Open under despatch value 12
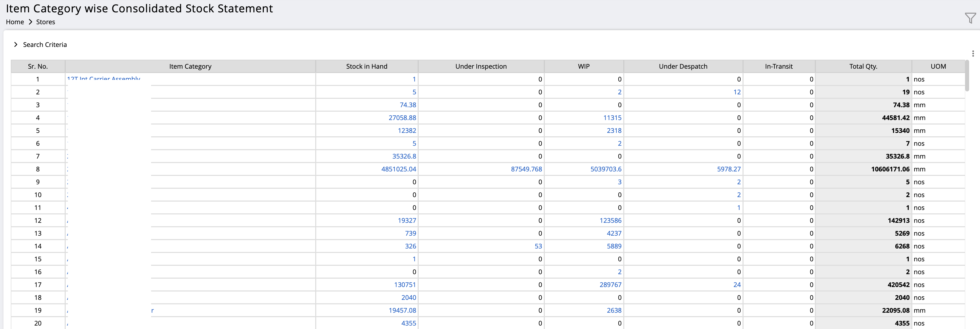This screenshot has height=329, width=980. [737, 92]
